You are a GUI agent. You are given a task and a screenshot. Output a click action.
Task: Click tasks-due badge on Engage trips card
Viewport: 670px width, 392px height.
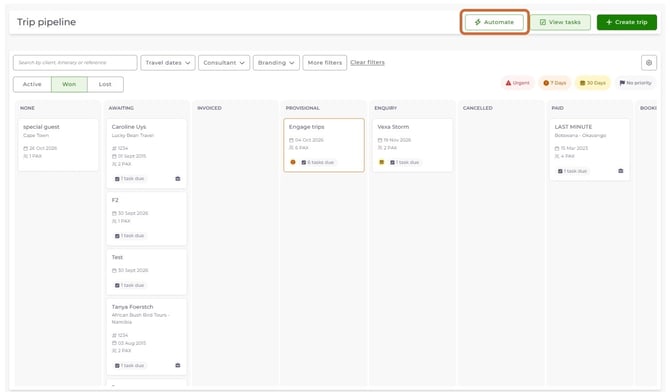pos(317,162)
